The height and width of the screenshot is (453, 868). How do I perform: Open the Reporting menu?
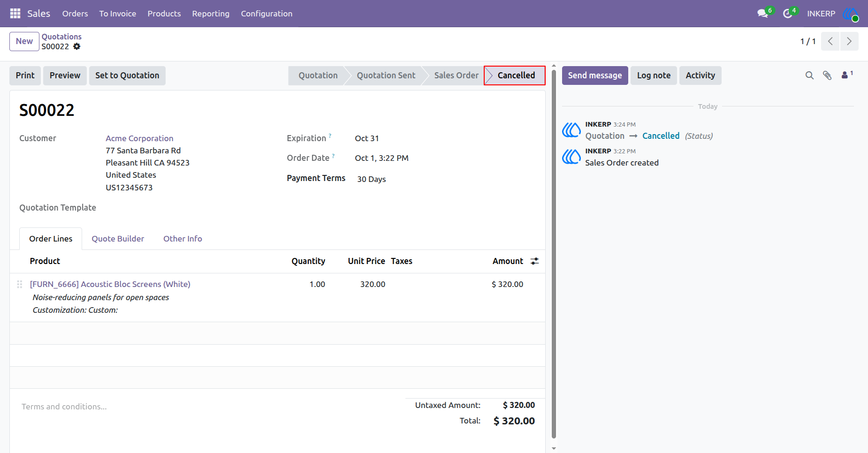pyautogui.click(x=211, y=14)
